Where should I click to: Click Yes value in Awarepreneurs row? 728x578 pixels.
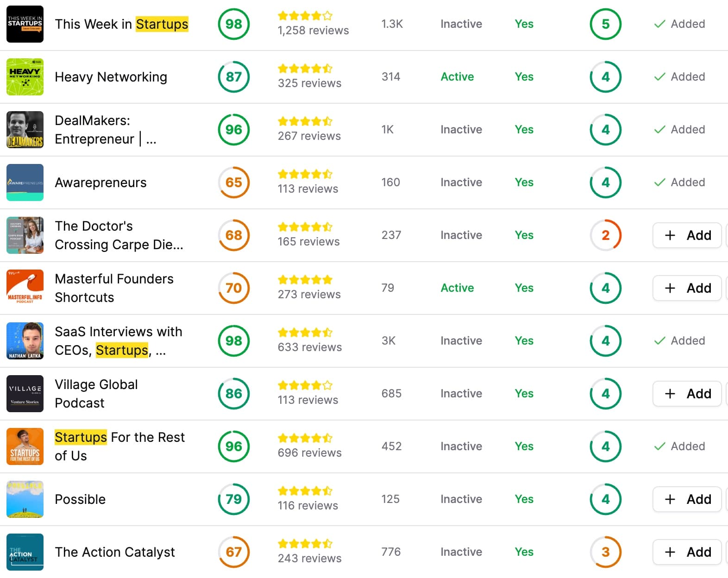tap(524, 182)
